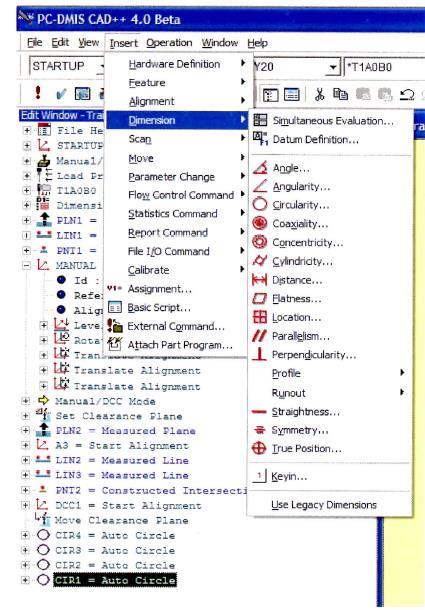Click the Flatness parallelogram icon
Viewport: 425px width, 610px height.
coord(260,298)
